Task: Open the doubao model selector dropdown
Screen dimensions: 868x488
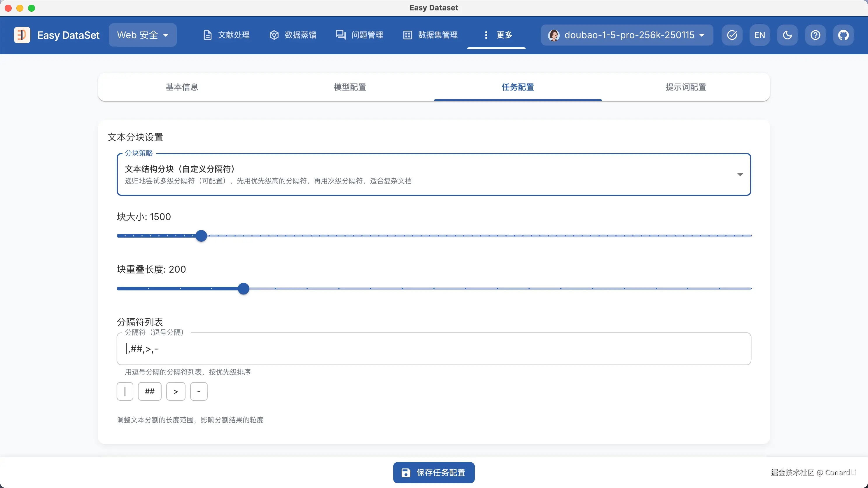Action: click(x=627, y=35)
